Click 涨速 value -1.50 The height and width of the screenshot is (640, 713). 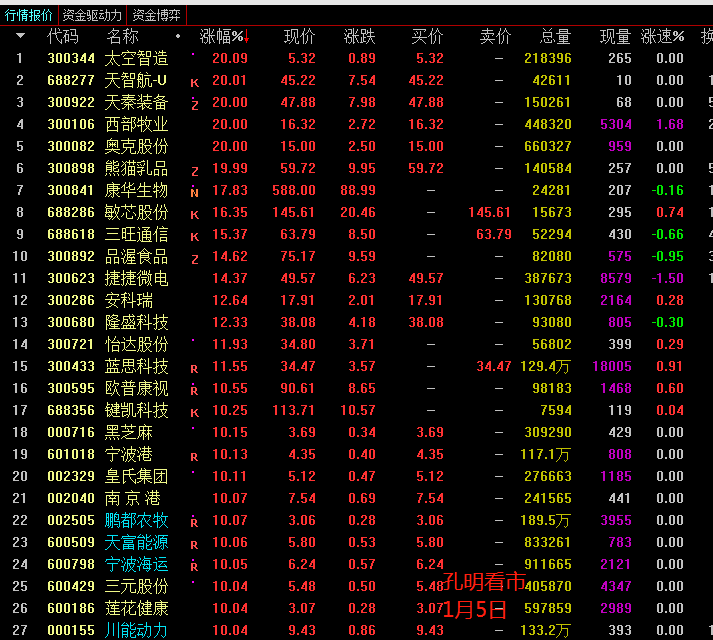(668, 278)
